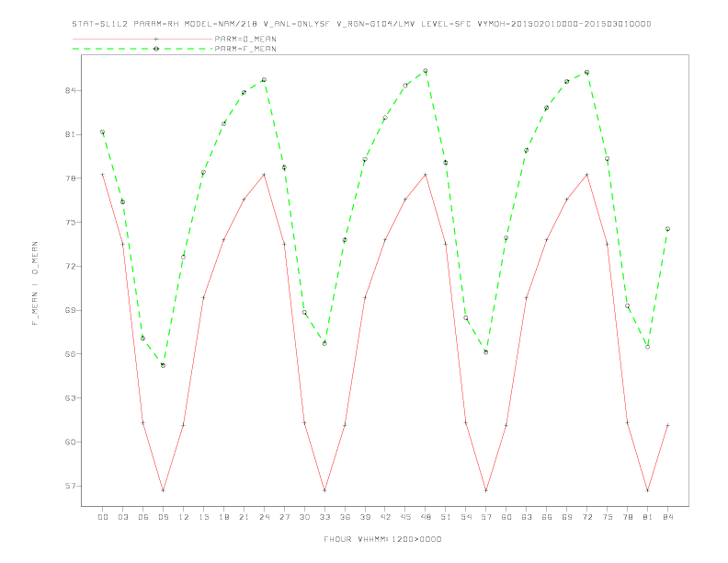Click y-axis tick value 60
The width and height of the screenshot is (728, 563).
point(71,442)
